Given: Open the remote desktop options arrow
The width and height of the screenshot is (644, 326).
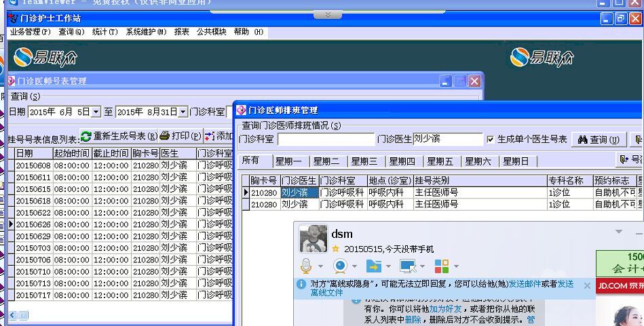Looking at the screenshot, I should point(422,266).
